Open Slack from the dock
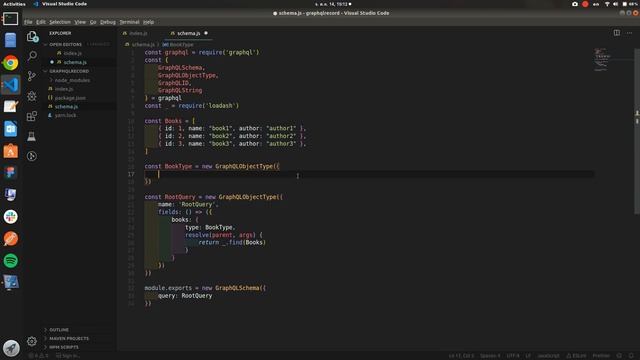The image size is (640, 360). coord(11,217)
